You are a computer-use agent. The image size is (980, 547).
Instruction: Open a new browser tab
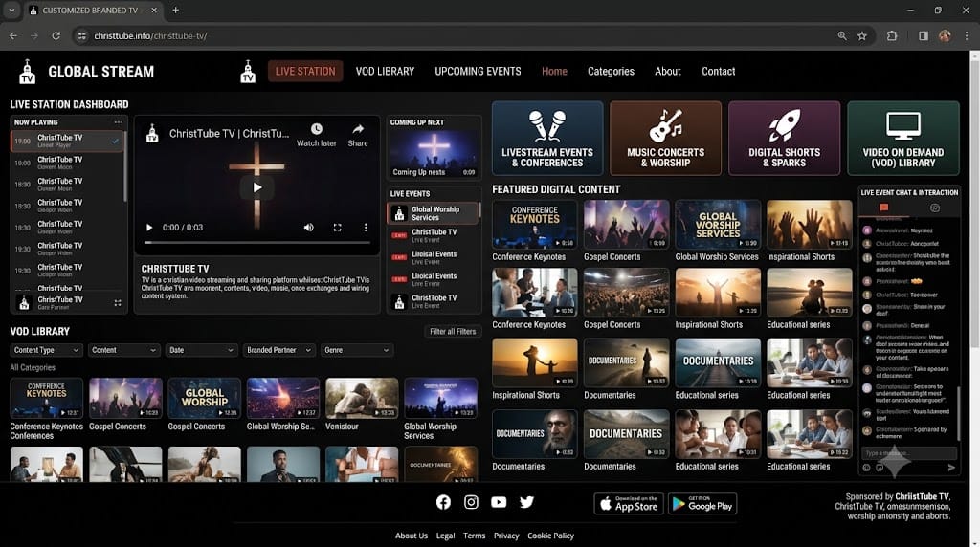[x=176, y=10]
